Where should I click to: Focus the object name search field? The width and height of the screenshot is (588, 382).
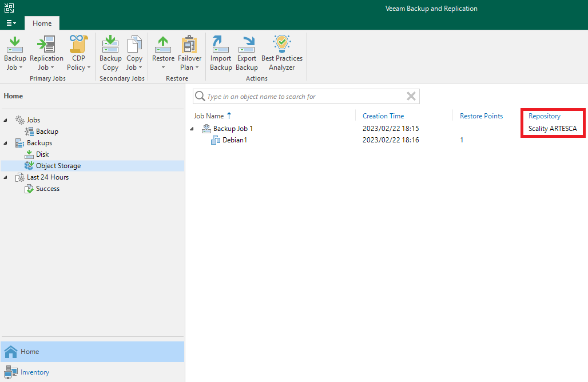pyautogui.click(x=305, y=96)
